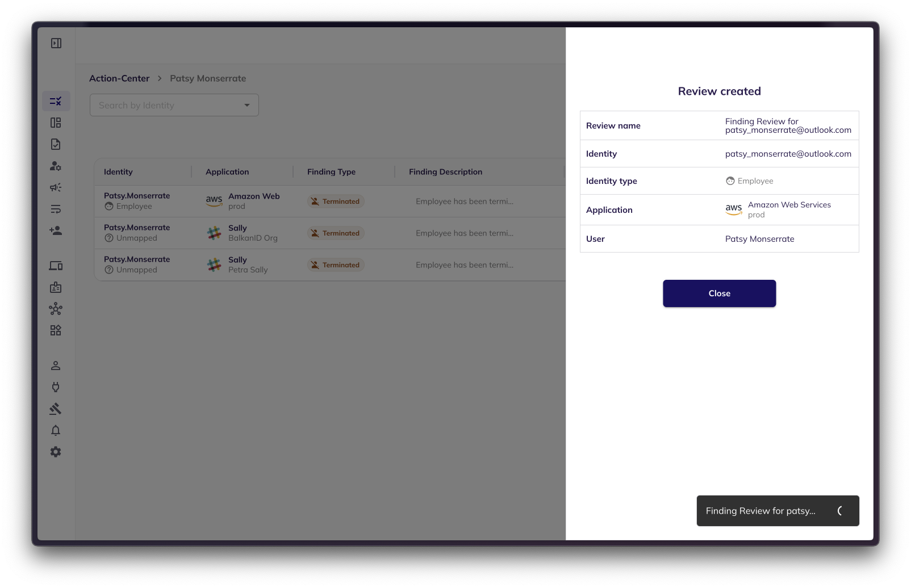Go to Action-Center breadcrumb link
This screenshot has width=911, height=588.
tap(119, 78)
